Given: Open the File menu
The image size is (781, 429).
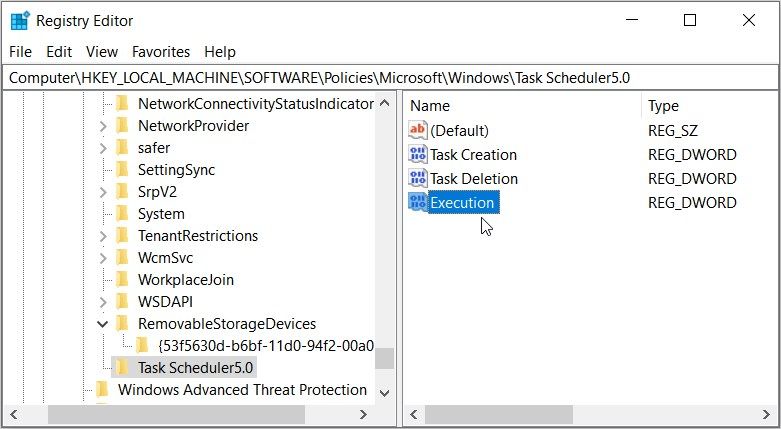Looking at the screenshot, I should (20, 51).
